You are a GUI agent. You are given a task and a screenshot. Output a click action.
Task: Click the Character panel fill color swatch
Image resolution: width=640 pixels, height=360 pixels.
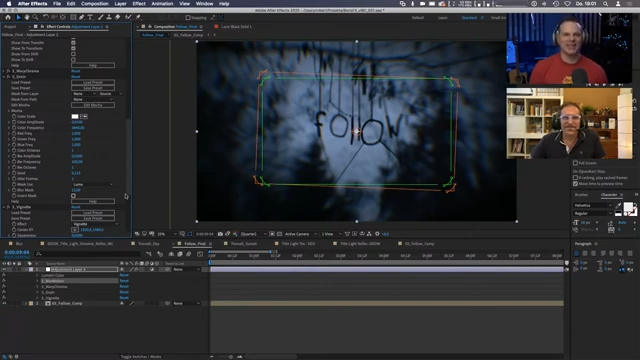pos(628,207)
